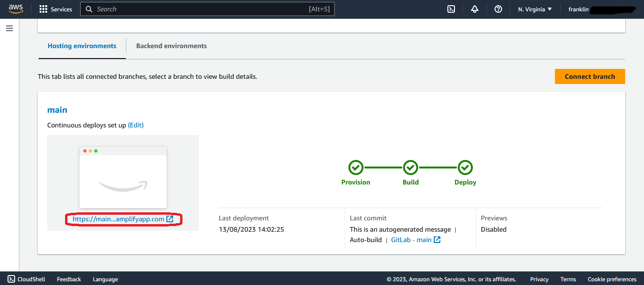644x285 pixels.
Task: View notifications via the bell icon
Action: [475, 9]
